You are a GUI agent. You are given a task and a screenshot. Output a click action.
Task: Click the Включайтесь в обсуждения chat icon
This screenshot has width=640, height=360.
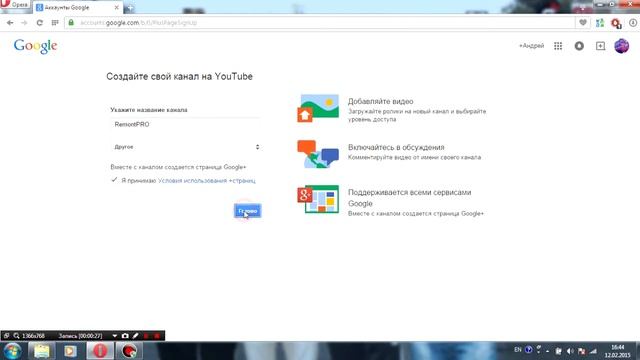[318, 154]
